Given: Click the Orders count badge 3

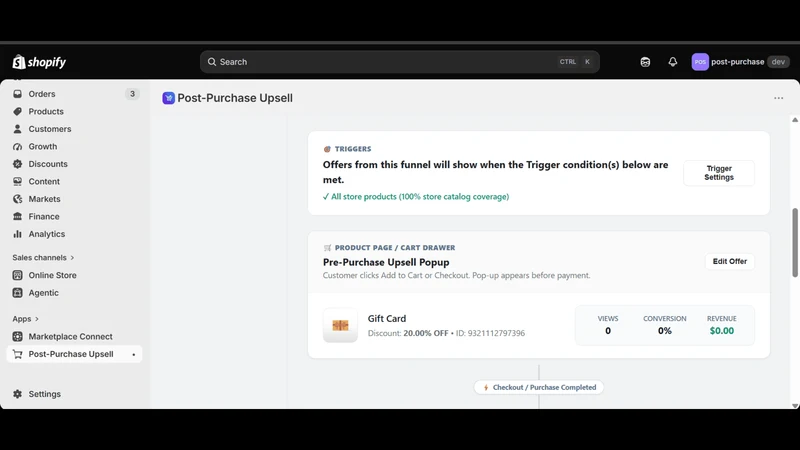Looking at the screenshot, I should [x=132, y=94].
